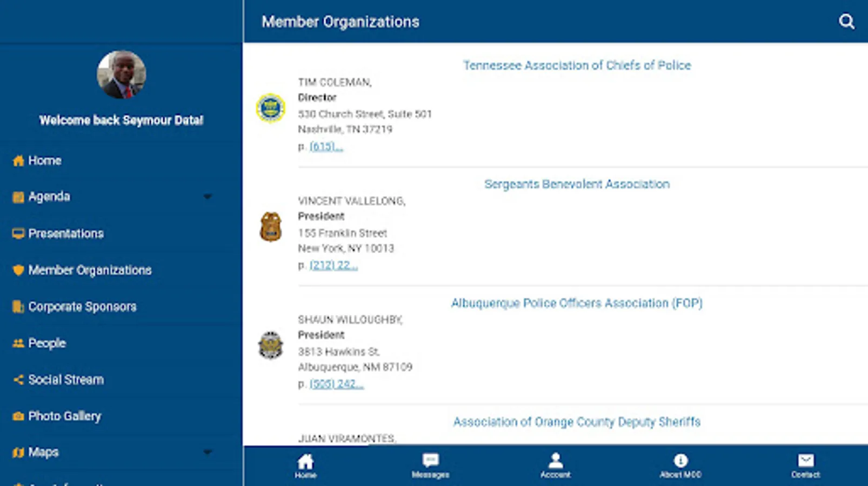Click the Member Organizations page title
Viewport: 868px width, 486px height.
[340, 22]
